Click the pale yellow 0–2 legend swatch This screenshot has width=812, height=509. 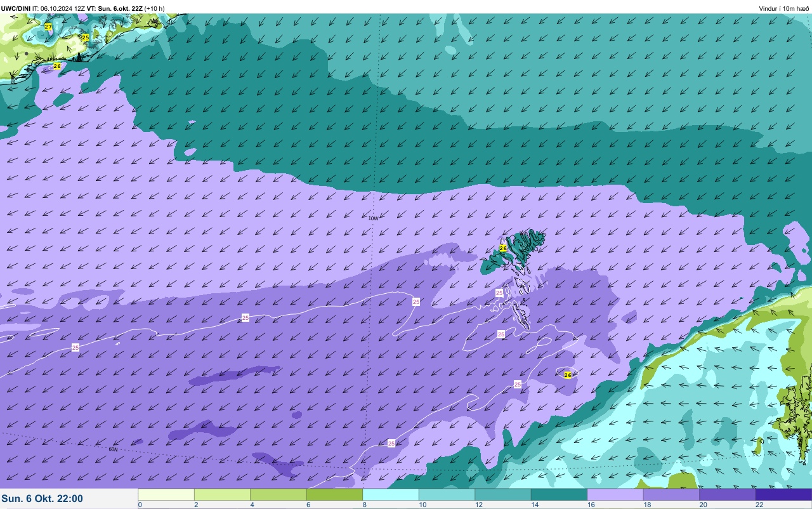(166, 494)
